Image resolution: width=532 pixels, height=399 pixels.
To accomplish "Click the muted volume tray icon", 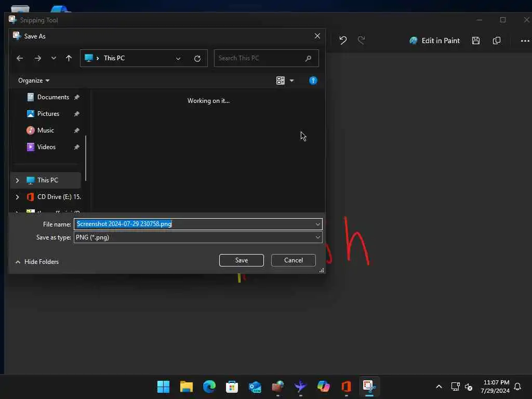I will pyautogui.click(x=469, y=387).
